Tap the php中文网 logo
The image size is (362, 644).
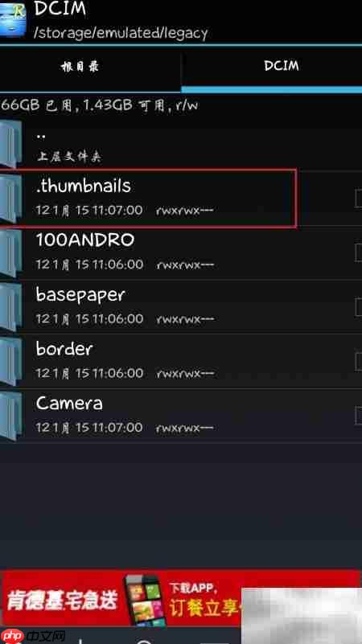coord(33,635)
